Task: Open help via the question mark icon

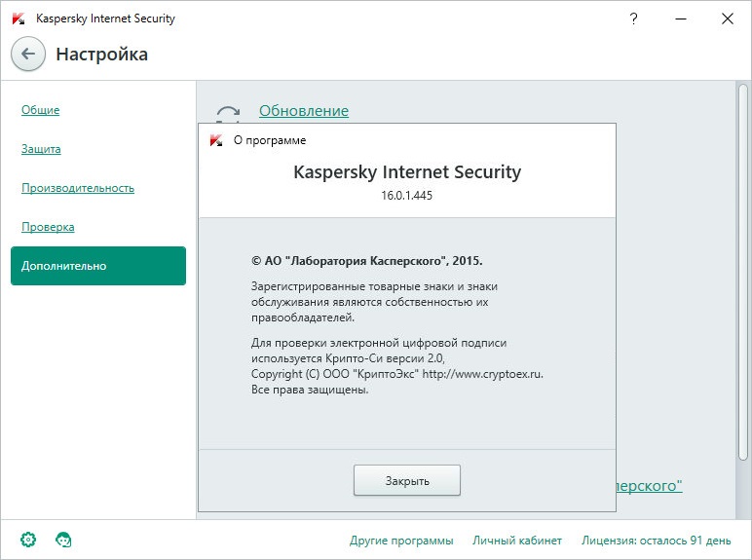Action: [634, 19]
